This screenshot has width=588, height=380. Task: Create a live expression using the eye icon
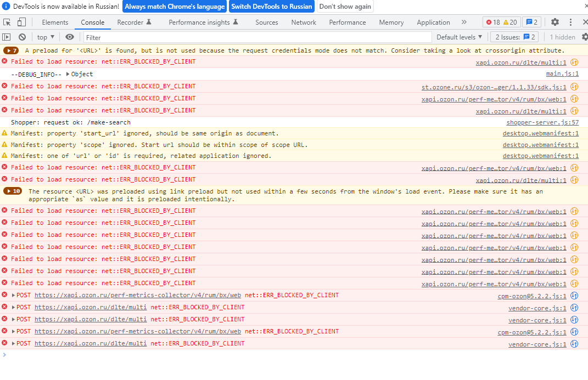click(x=70, y=37)
